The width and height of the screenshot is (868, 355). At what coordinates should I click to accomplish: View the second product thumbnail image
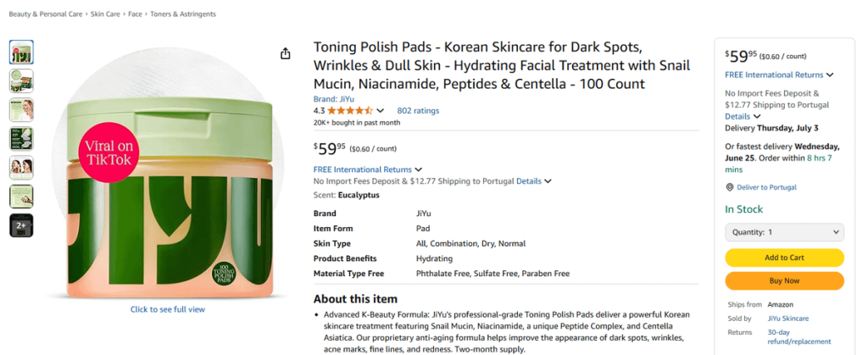point(21,81)
